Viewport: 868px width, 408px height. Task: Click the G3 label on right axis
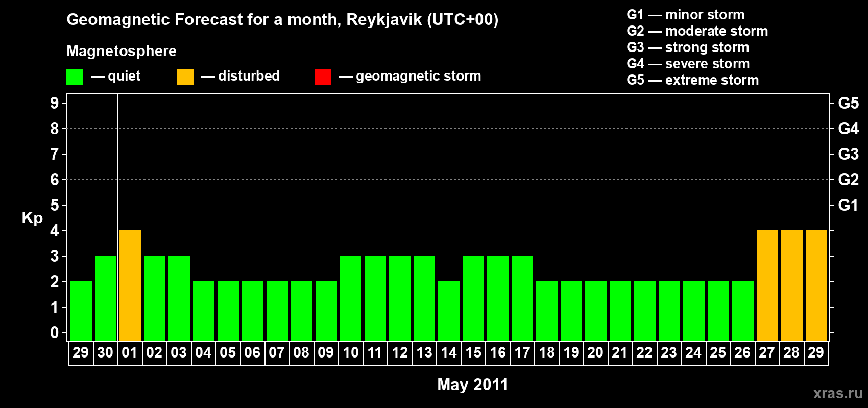[x=849, y=154]
